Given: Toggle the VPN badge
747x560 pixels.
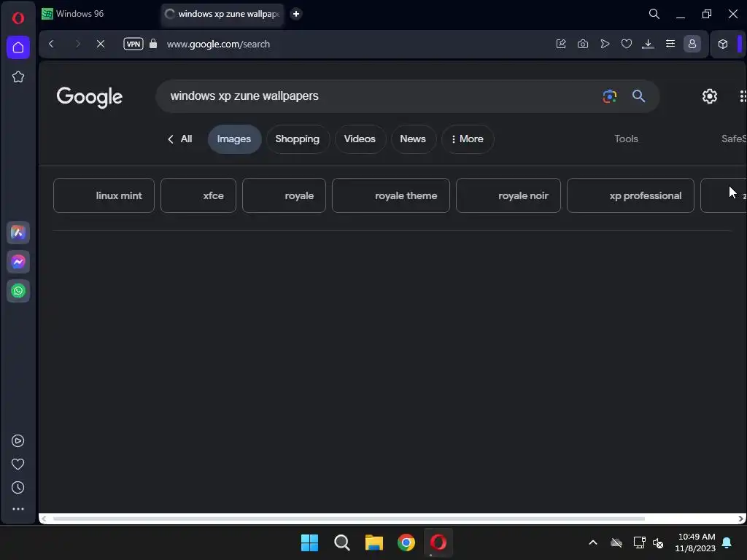Looking at the screenshot, I should (x=133, y=44).
